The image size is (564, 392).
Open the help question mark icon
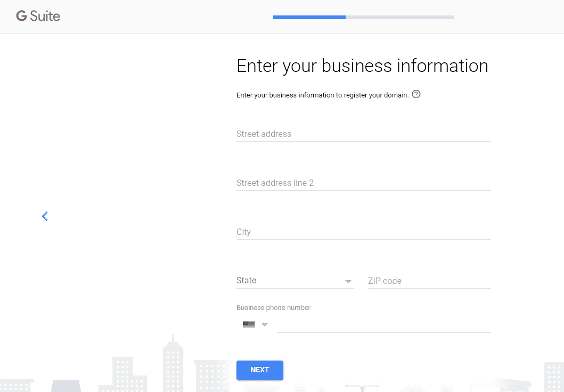(416, 94)
